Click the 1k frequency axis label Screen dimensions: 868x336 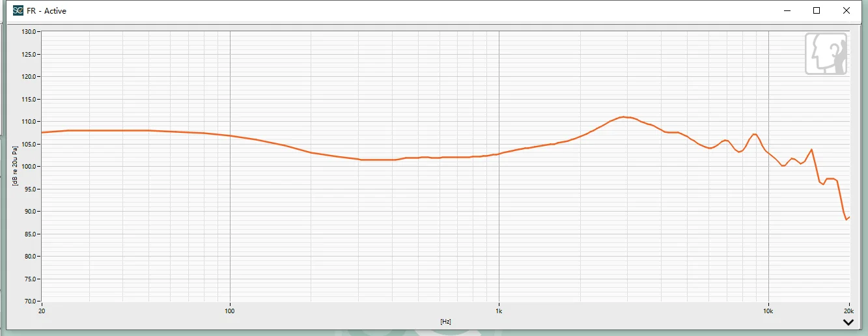(x=499, y=311)
